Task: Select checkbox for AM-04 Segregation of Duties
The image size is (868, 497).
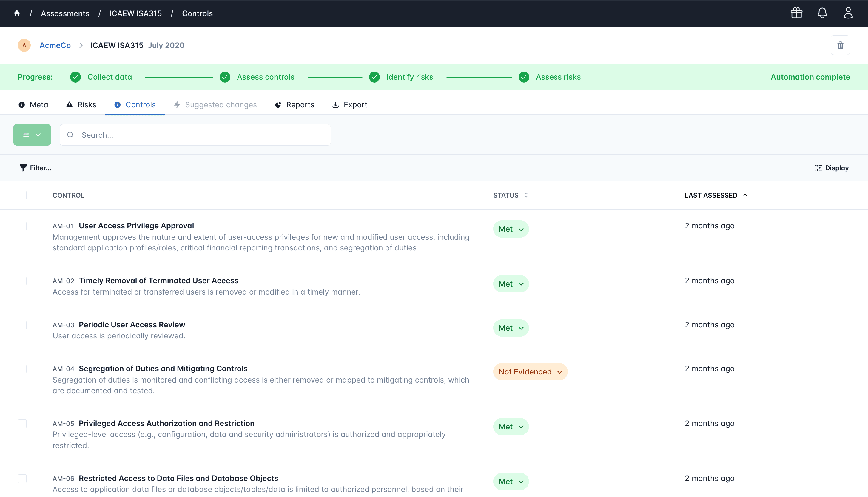Action: pos(22,369)
